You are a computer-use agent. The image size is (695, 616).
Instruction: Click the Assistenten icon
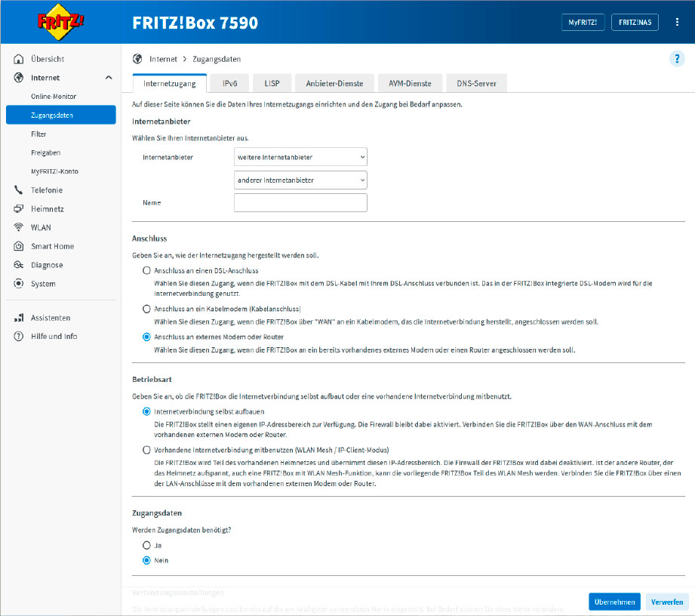19,318
